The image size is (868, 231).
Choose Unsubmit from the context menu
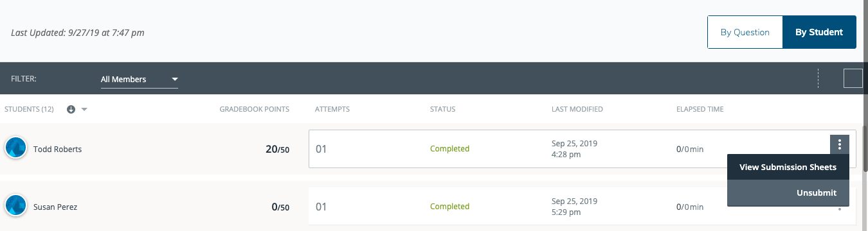[788, 193]
